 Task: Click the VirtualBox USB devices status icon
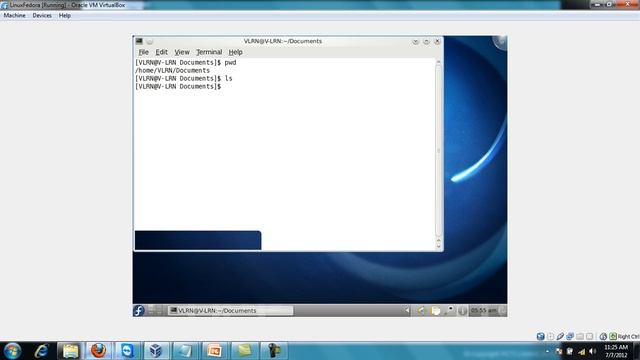[x=560, y=336]
